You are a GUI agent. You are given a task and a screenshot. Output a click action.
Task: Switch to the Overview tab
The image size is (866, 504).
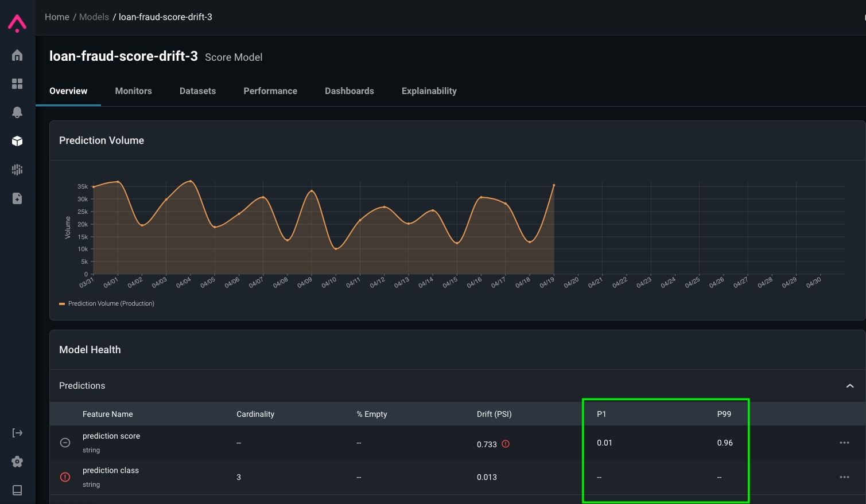68,91
